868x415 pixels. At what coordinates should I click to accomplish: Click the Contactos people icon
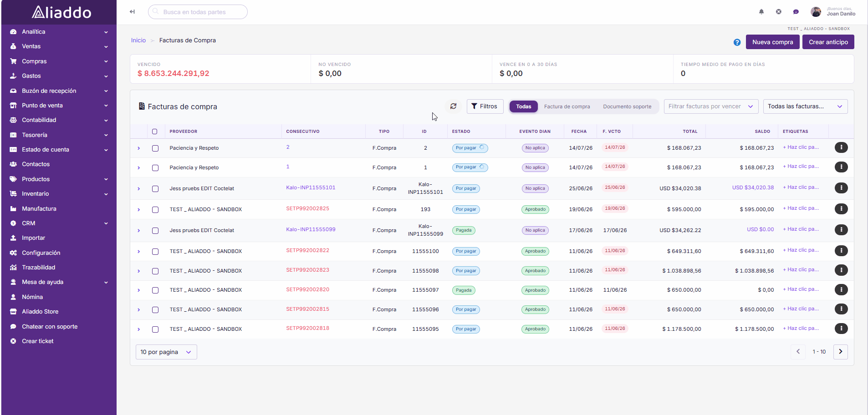(x=13, y=164)
